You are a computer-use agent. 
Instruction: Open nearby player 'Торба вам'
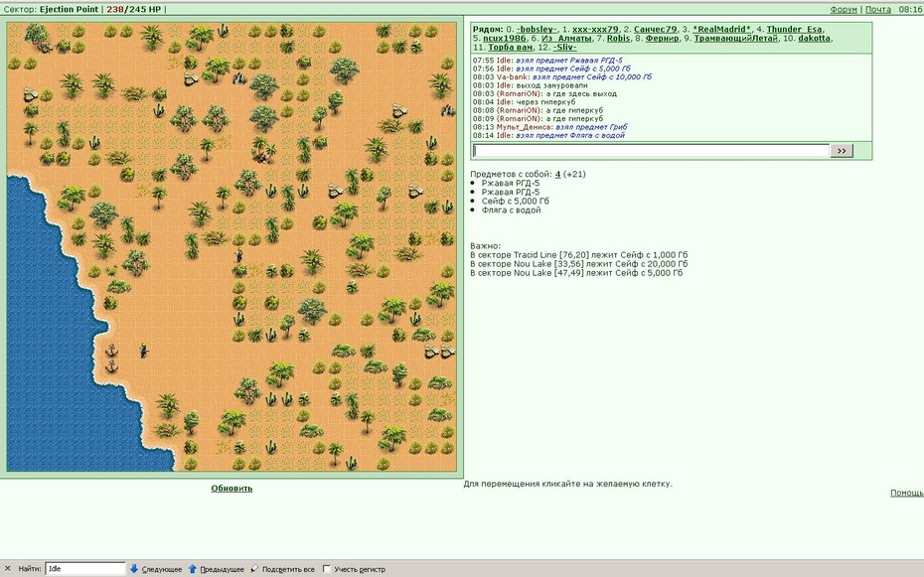511,48
